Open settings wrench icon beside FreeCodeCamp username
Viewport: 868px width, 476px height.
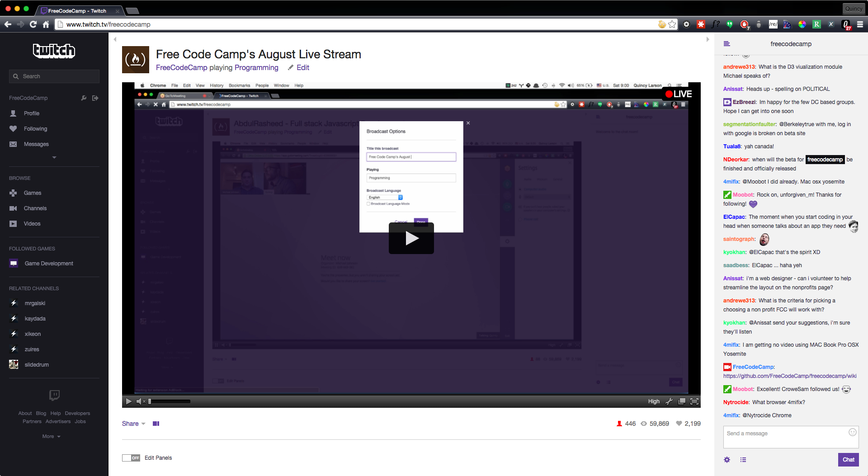click(x=84, y=98)
